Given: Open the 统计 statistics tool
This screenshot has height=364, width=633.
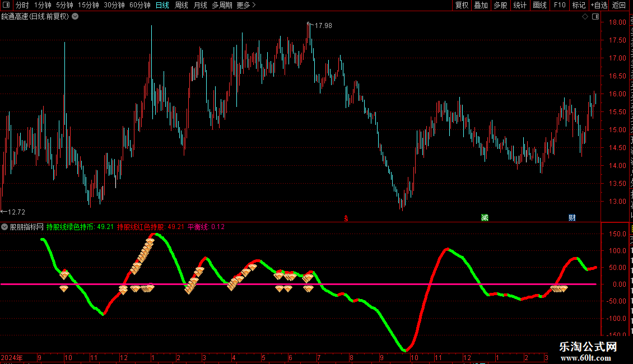Looking at the screenshot, I should tap(519, 5).
